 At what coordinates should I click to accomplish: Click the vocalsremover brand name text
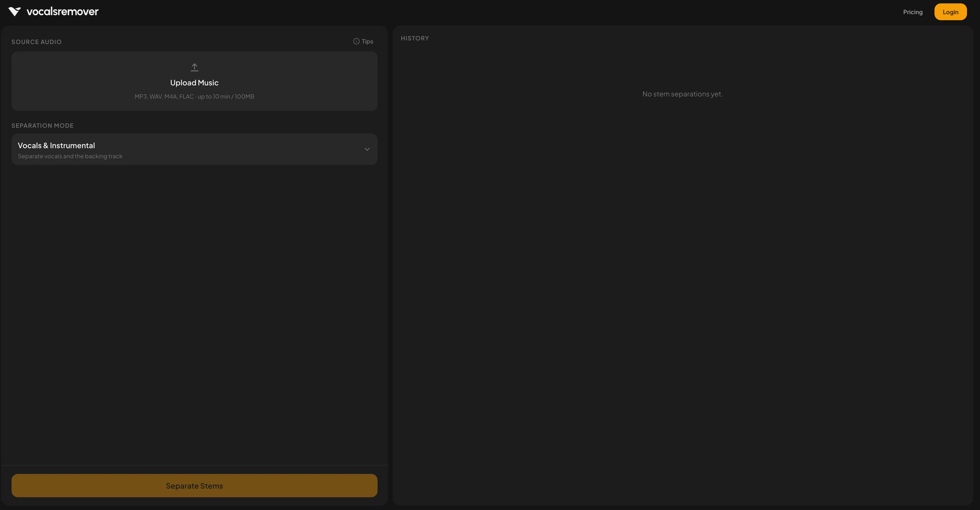point(62,12)
